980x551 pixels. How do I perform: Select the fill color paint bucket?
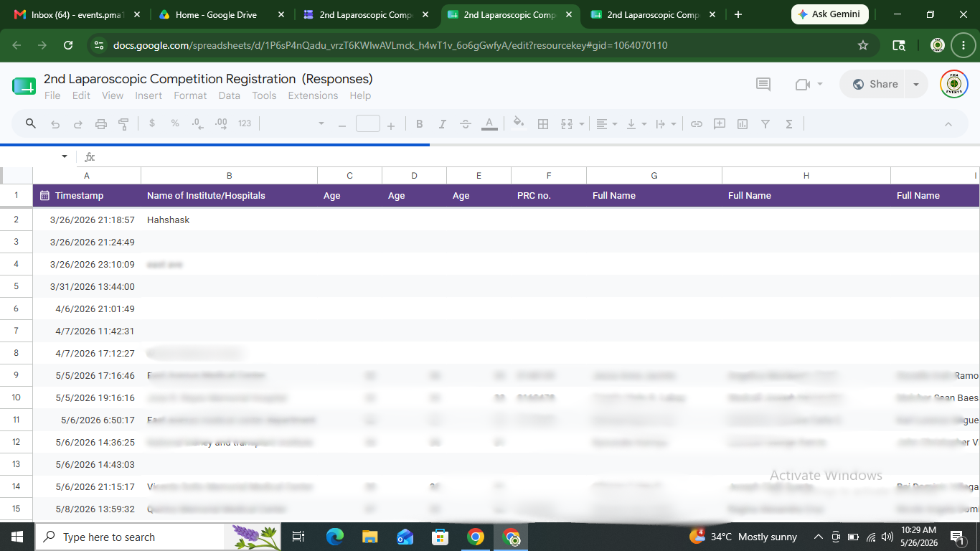(519, 123)
